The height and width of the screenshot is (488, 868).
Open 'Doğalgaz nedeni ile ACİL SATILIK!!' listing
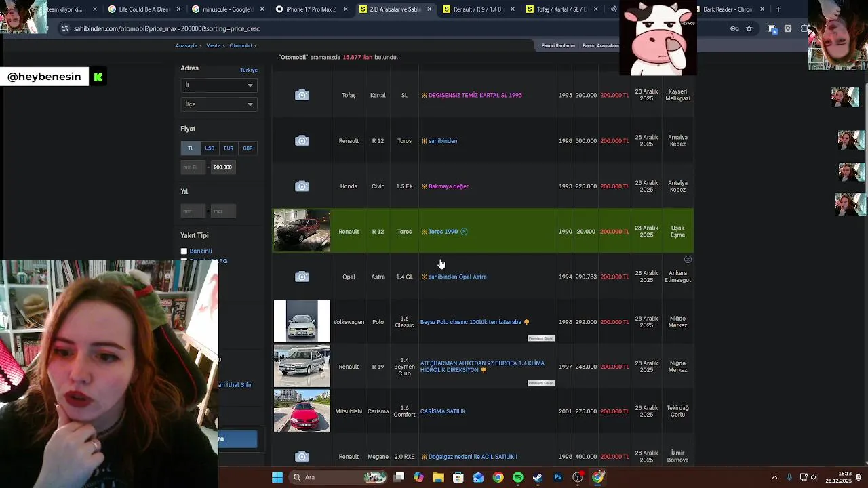473,457
